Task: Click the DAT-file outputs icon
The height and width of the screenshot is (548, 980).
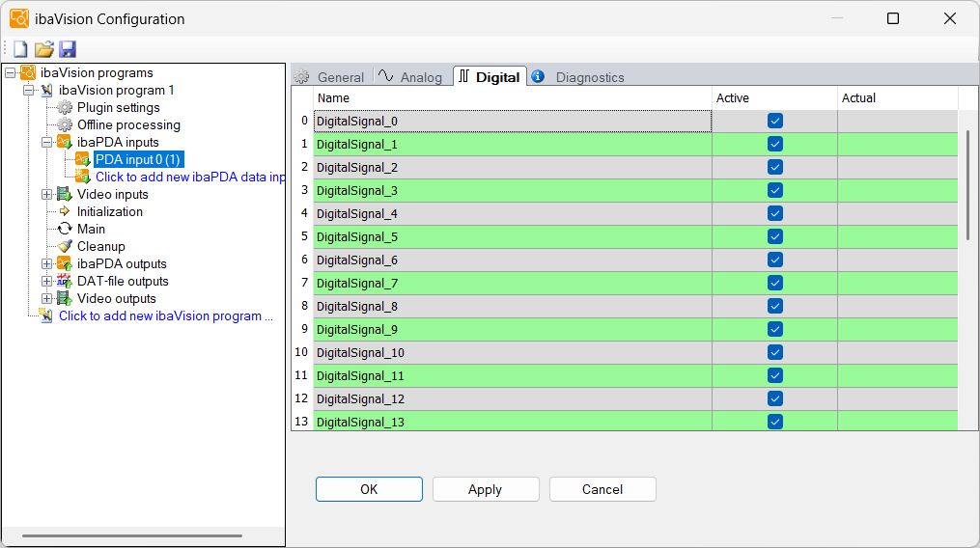Action: (x=65, y=281)
